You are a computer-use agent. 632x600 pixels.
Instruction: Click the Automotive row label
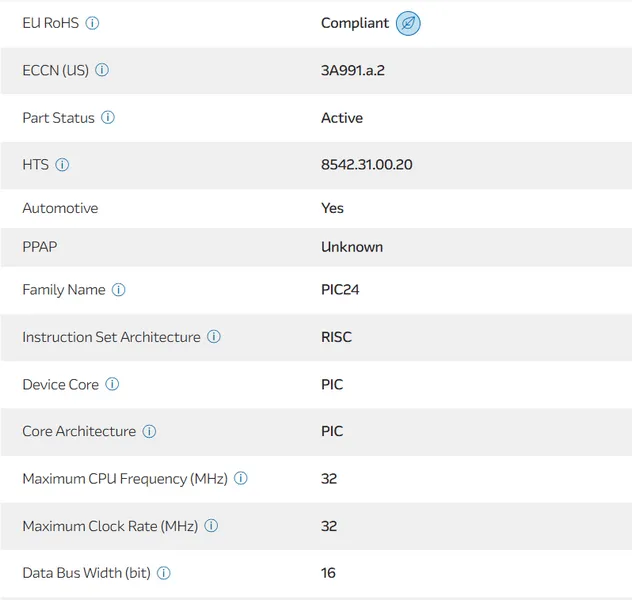pyautogui.click(x=60, y=208)
